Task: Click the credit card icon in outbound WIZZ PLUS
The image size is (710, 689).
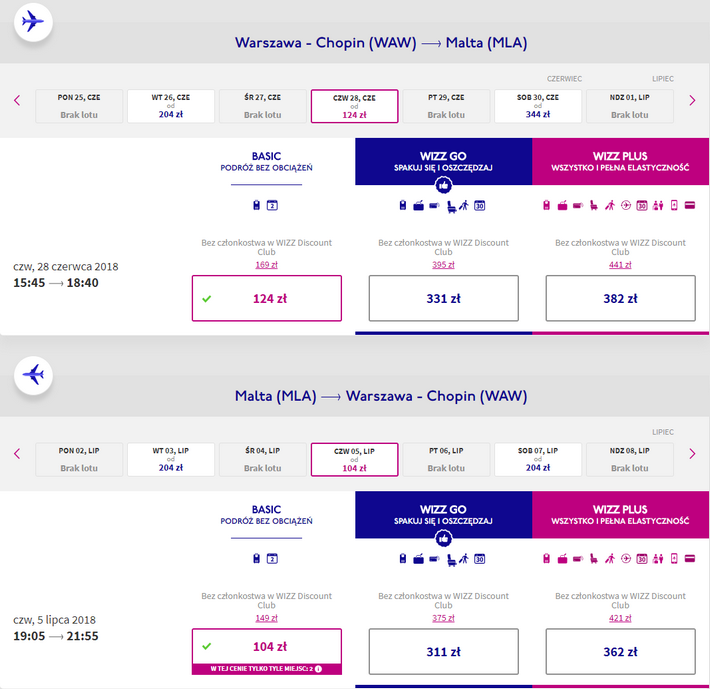Action: [x=690, y=206]
